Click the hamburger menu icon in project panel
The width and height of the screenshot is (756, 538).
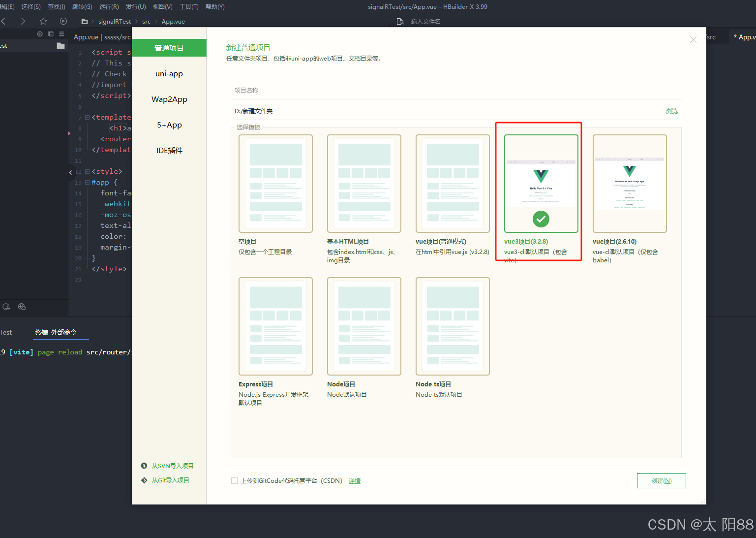(61, 34)
